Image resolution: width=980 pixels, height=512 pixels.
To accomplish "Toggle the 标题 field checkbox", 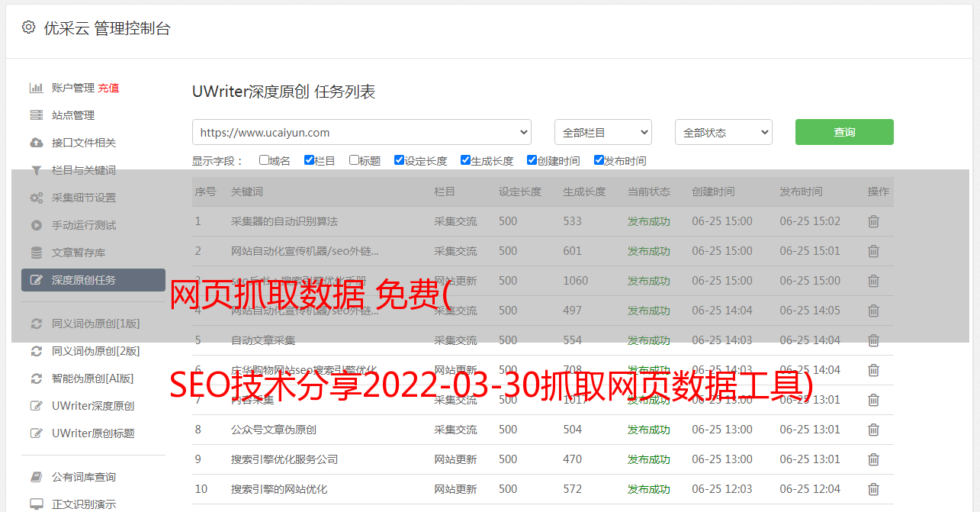I will pyautogui.click(x=354, y=160).
